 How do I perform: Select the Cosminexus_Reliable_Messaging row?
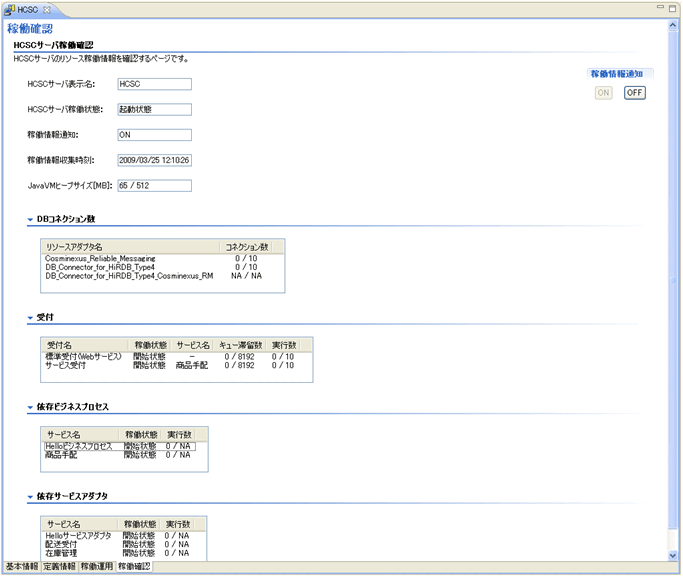point(100,258)
